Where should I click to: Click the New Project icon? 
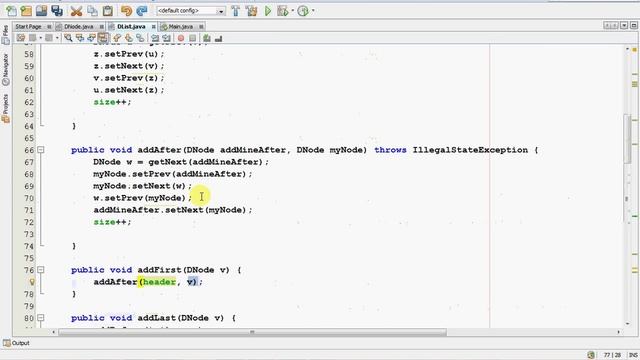[x=26, y=11]
